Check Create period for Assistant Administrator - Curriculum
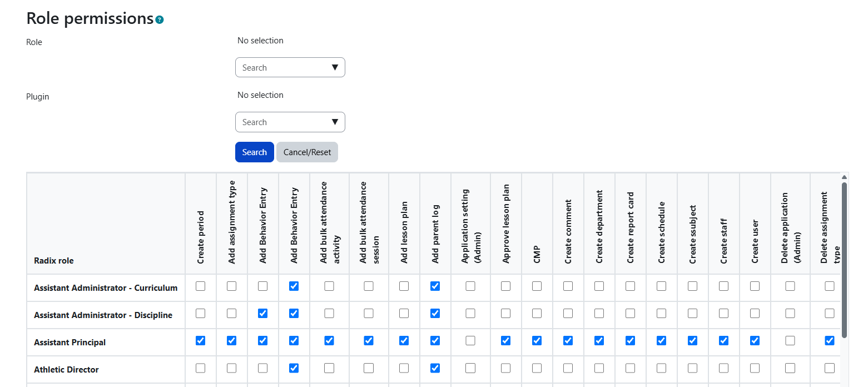 click(201, 286)
